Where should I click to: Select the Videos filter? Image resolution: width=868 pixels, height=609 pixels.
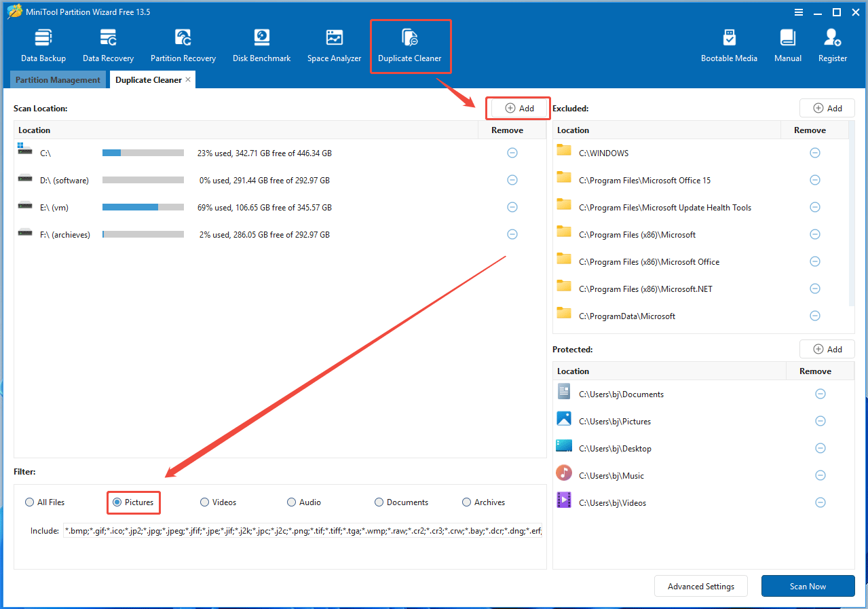[204, 502]
